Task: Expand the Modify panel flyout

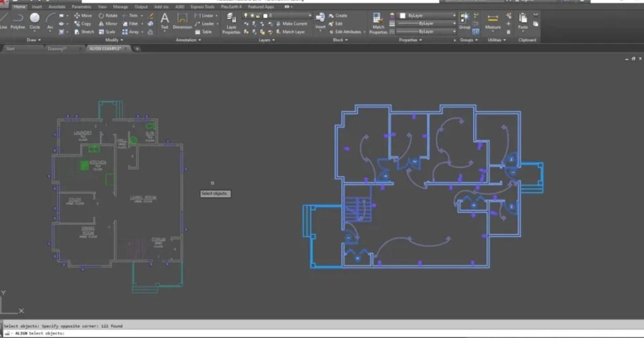Action: point(114,40)
